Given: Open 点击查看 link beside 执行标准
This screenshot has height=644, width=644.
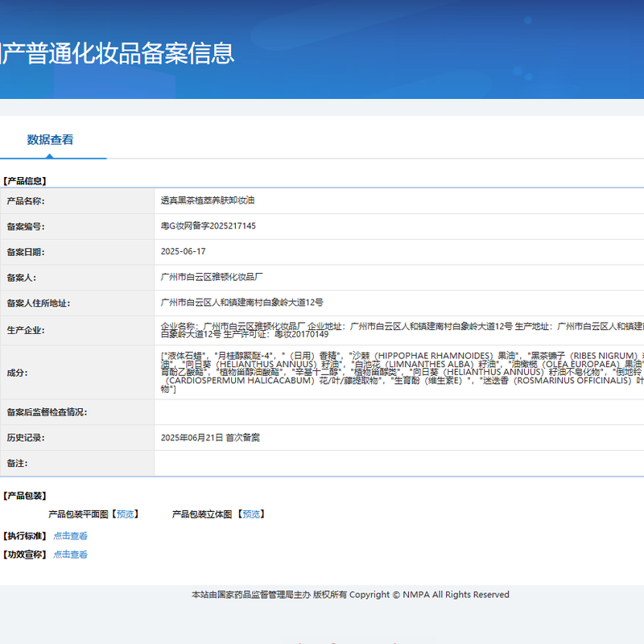Looking at the screenshot, I should coord(70,536).
